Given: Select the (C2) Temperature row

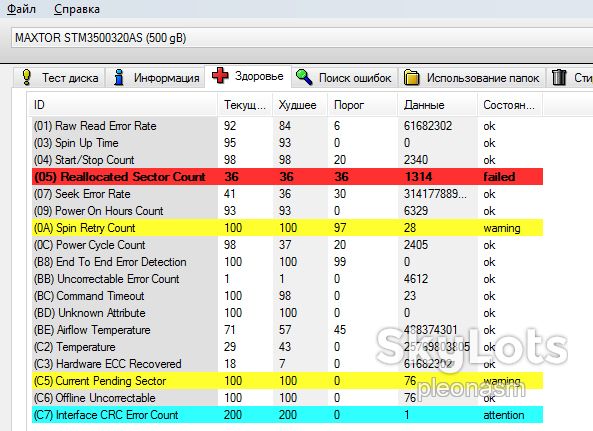Looking at the screenshot, I should (287, 347).
